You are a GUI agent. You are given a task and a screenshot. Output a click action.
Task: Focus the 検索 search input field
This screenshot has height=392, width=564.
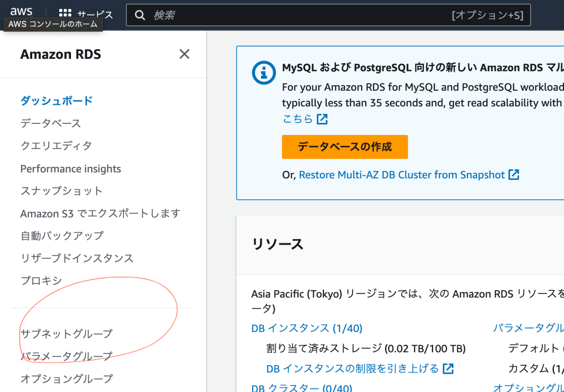pos(328,15)
